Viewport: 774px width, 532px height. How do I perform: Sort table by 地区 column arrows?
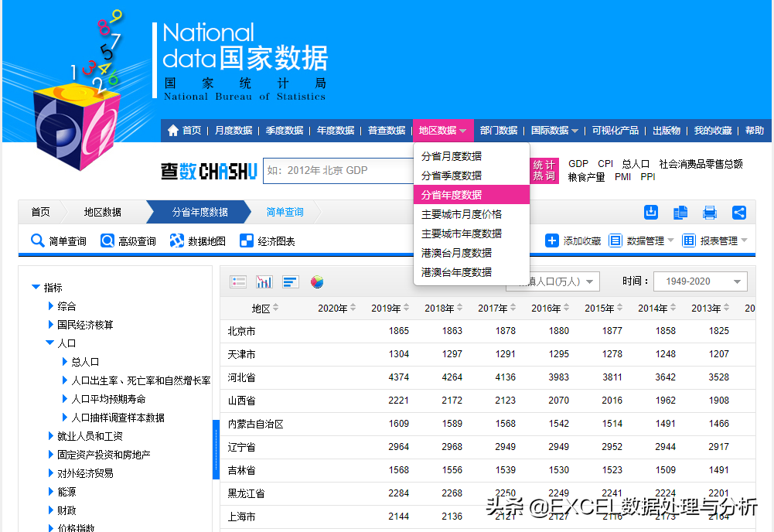[276, 308]
